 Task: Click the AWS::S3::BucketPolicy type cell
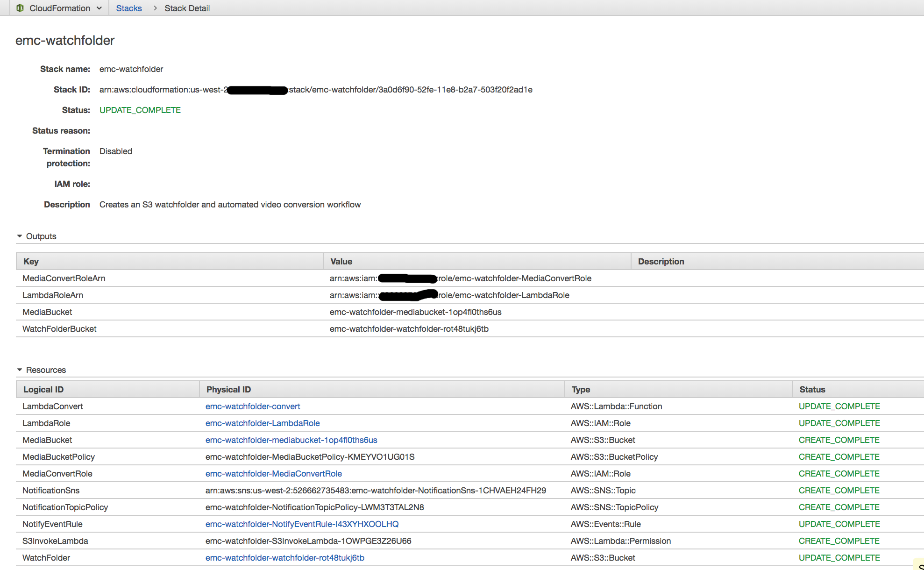pyautogui.click(x=614, y=457)
